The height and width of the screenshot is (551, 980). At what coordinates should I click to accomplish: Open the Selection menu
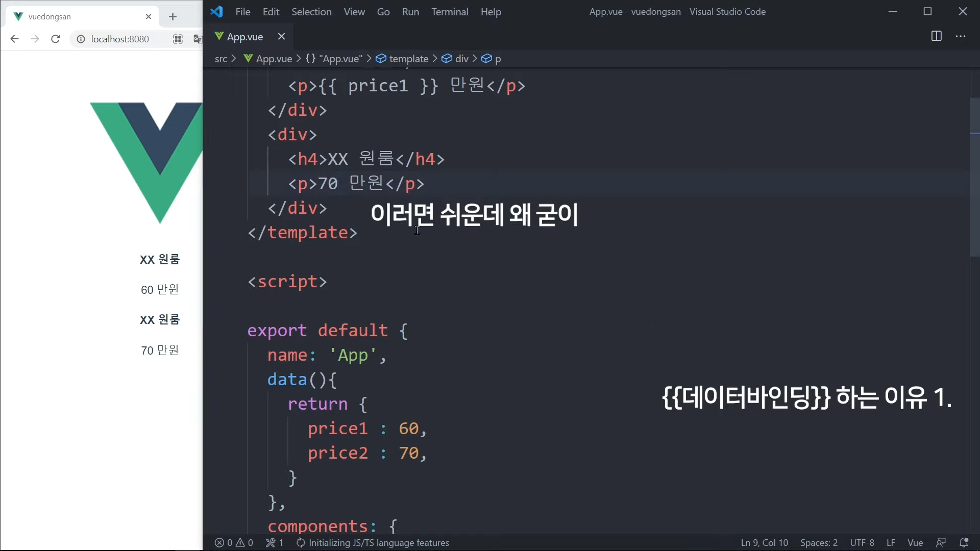tap(311, 12)
